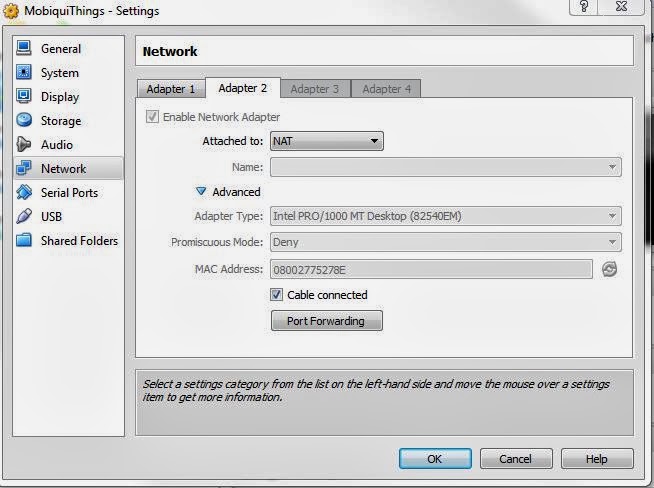
Task: Click the 'Select a settings category' help text
Action: coord(376,390)
